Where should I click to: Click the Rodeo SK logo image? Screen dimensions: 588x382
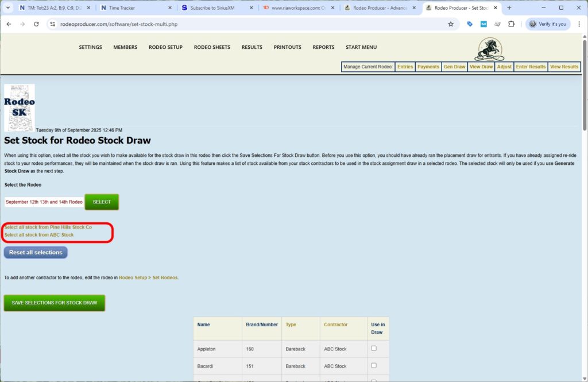19,107
